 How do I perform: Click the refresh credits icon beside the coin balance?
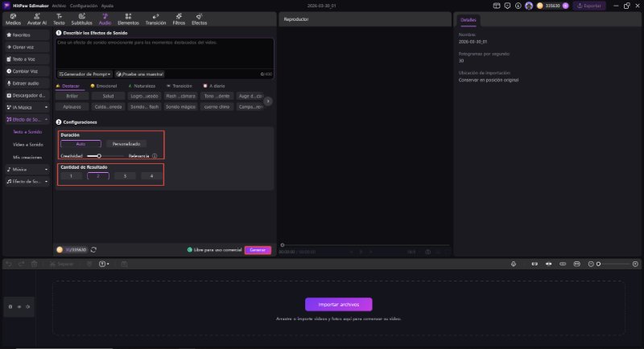93,250
